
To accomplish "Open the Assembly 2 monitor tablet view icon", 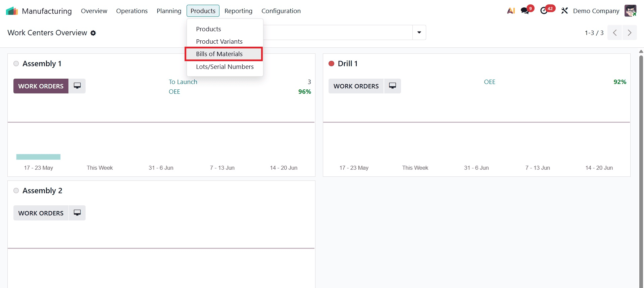I will click(77, 213).
